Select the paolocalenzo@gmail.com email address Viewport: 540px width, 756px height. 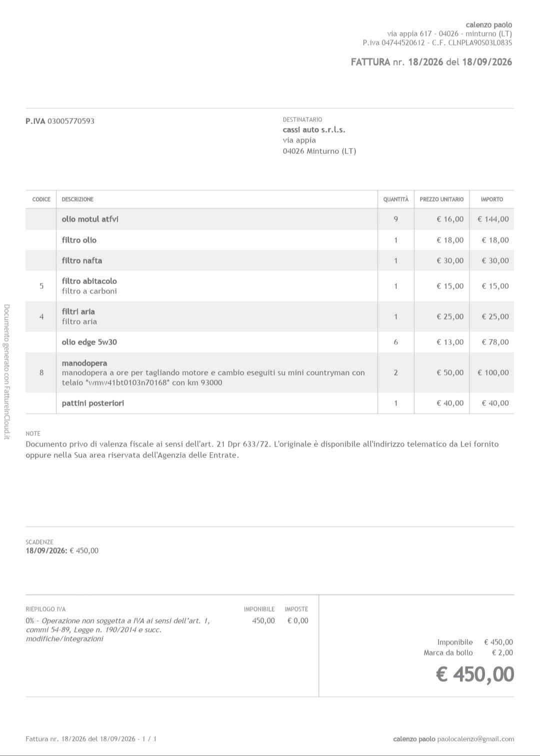(475, 738)
